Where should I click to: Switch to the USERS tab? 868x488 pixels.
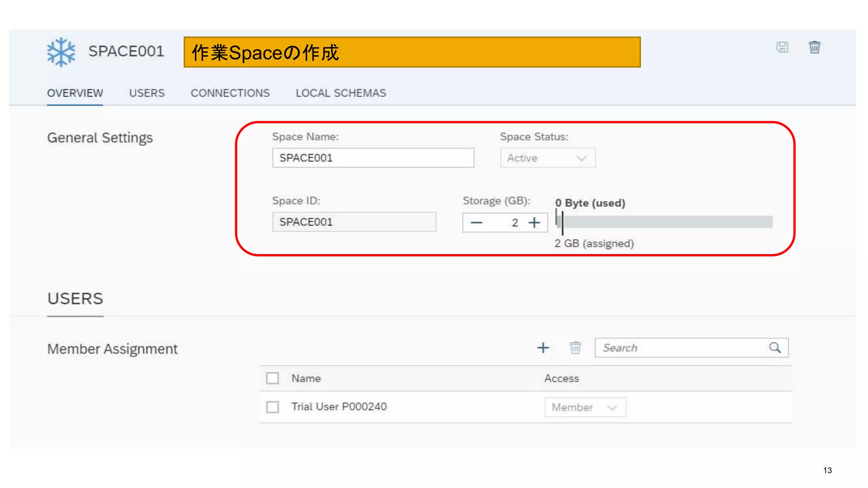(x=147, y=93)
